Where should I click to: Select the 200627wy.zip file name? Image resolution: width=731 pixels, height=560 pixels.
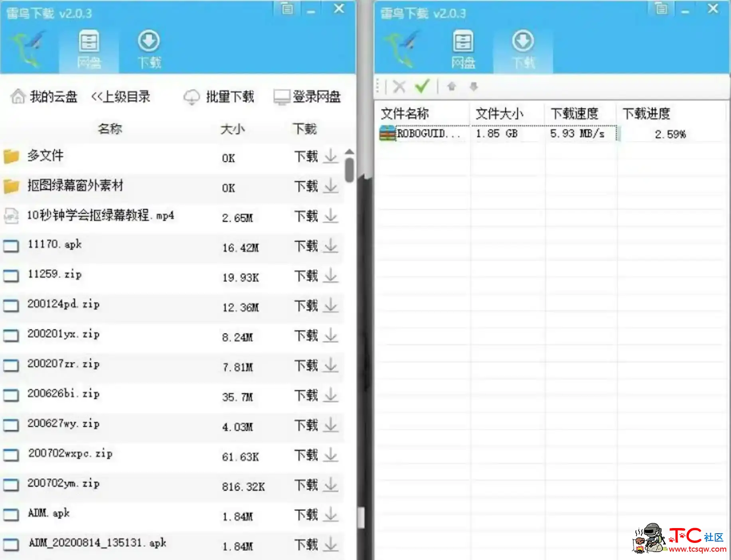tap(63, 424)
